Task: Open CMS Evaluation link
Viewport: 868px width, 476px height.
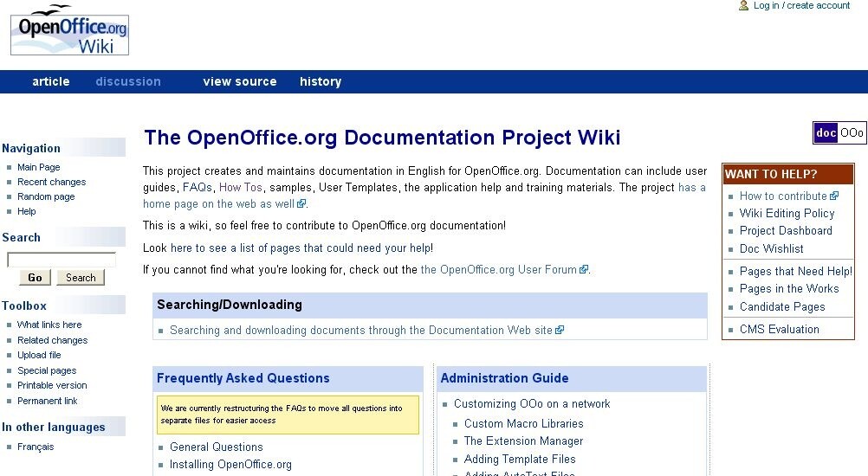Action: (x=779, y=330)
